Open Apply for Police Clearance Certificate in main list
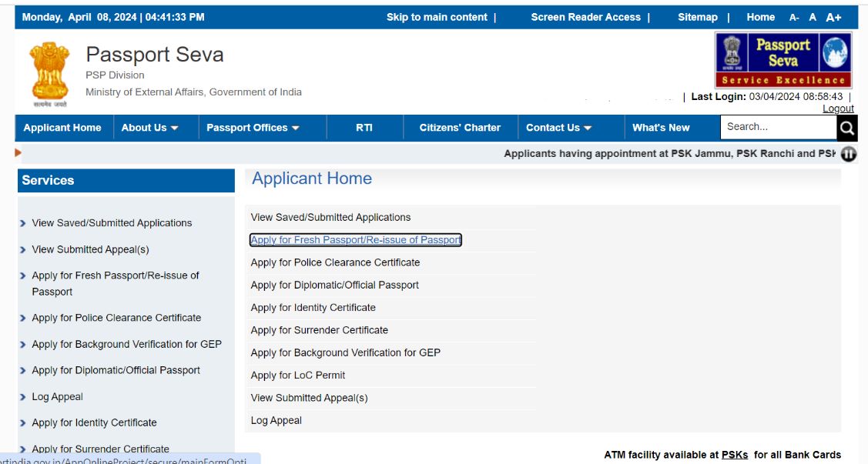Image resolution: width=868 pixels, height=464 pixels. [335, 262]
